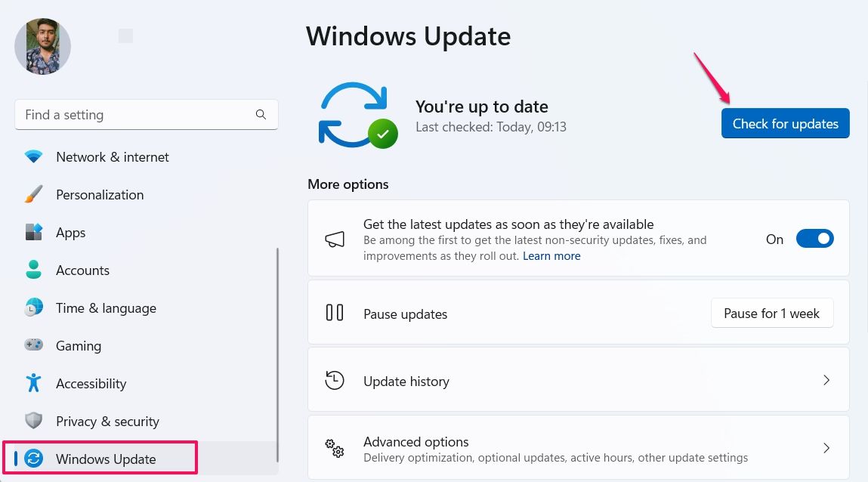
Task: Open the Advanced options row
Action: tap(579, 448)
